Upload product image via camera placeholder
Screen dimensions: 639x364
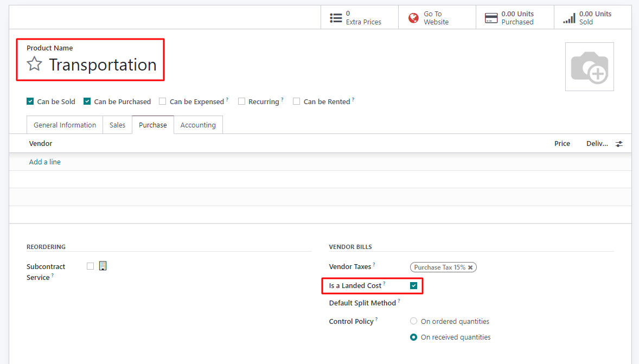[x=589, y=67]
